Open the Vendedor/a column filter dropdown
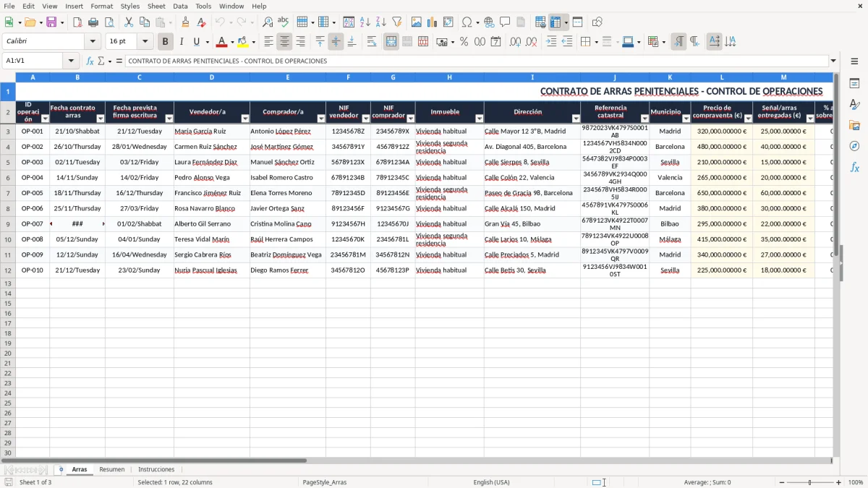The width and height of the screenshot is (868, 488). (x=244, y=119)
